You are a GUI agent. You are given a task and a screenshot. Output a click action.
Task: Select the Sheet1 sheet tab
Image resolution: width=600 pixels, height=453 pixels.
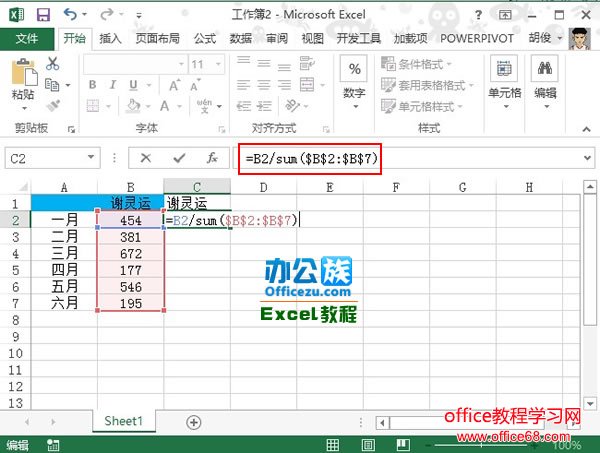coord(124,421)
